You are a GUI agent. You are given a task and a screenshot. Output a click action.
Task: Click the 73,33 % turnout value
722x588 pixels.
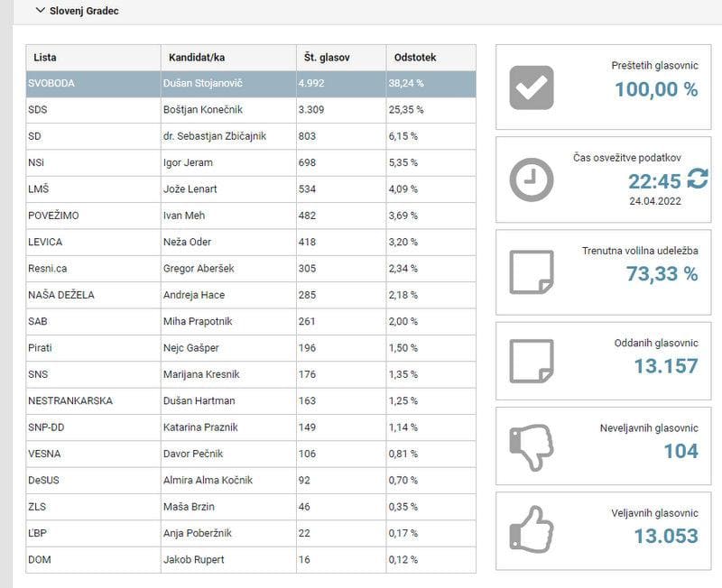pyautogui.click(x=662, y=275)
